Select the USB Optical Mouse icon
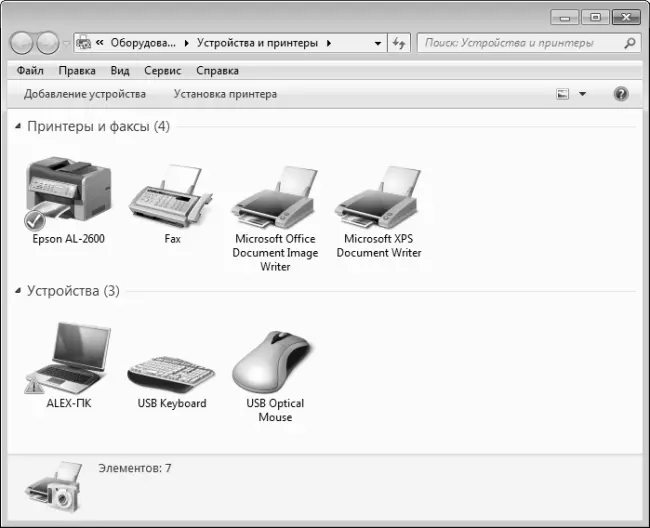 coord(274,361)
